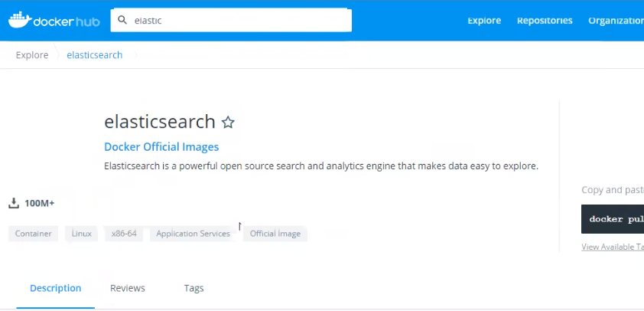Image resolution: width=644 pixels, height=311 pixels.
Task: Select the Official Image tag chip
Action: pos(275,234)
